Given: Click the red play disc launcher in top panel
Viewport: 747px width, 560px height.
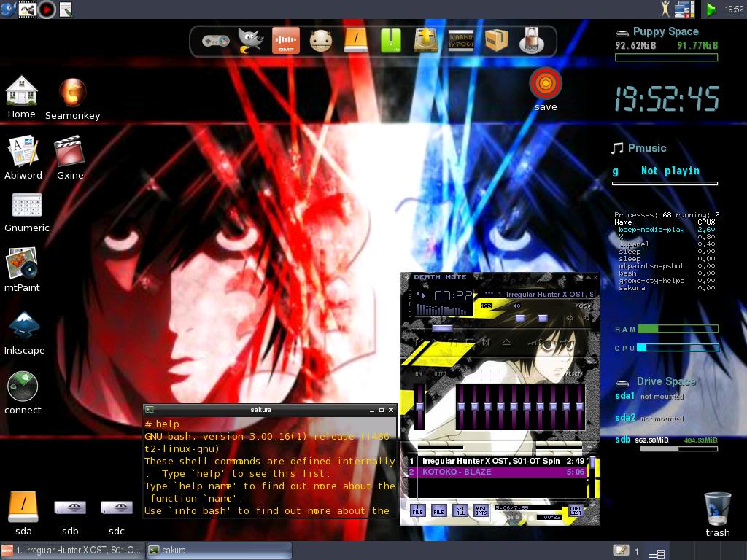Looking at the screenshot, I should point(47,9).
